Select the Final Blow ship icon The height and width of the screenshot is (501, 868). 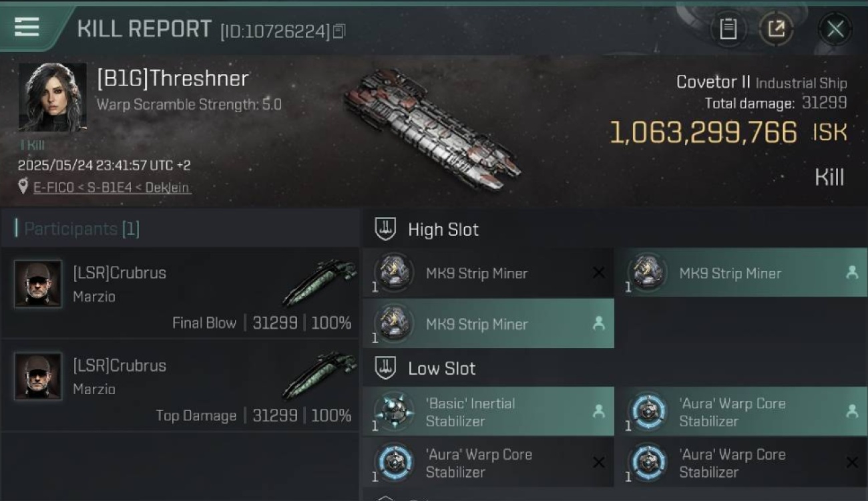(319, 283)
